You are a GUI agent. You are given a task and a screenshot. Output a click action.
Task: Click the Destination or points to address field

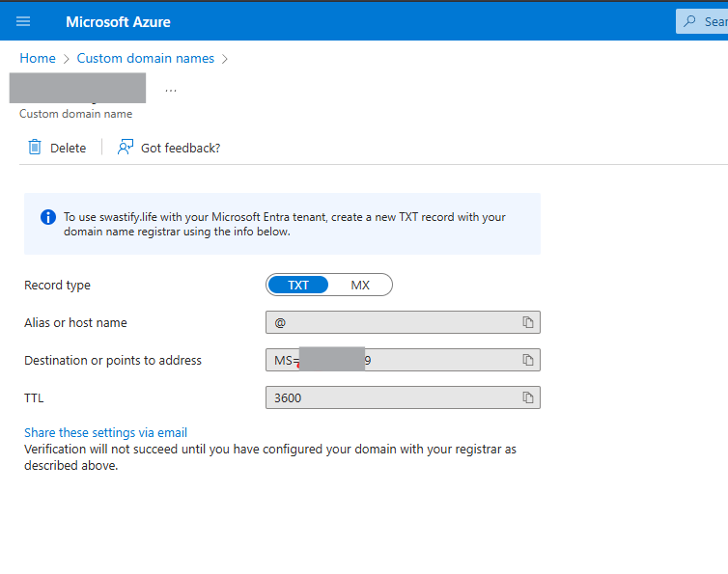click(403, 360)
